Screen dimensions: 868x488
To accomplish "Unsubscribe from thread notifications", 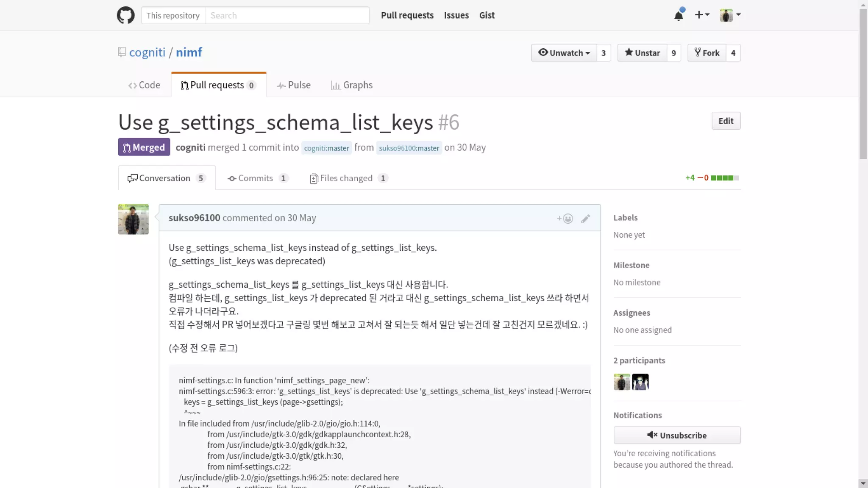I will click(x=677, y=435).
